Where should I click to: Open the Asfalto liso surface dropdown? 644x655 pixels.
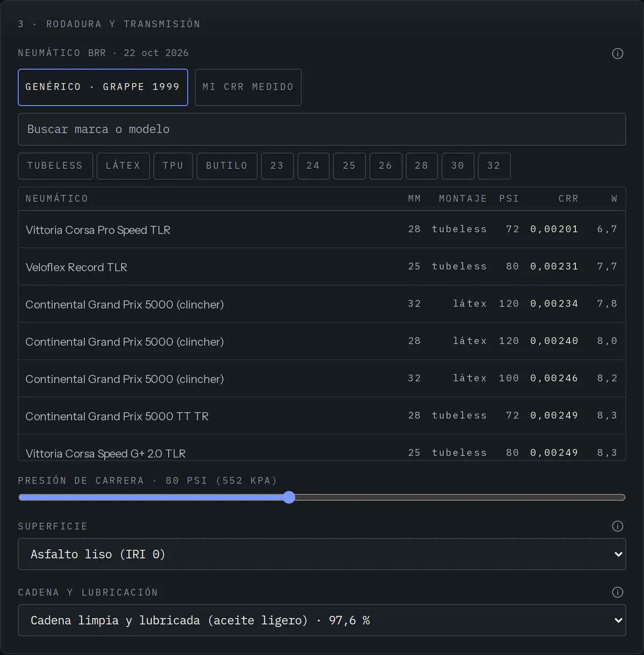click(322, 554)
